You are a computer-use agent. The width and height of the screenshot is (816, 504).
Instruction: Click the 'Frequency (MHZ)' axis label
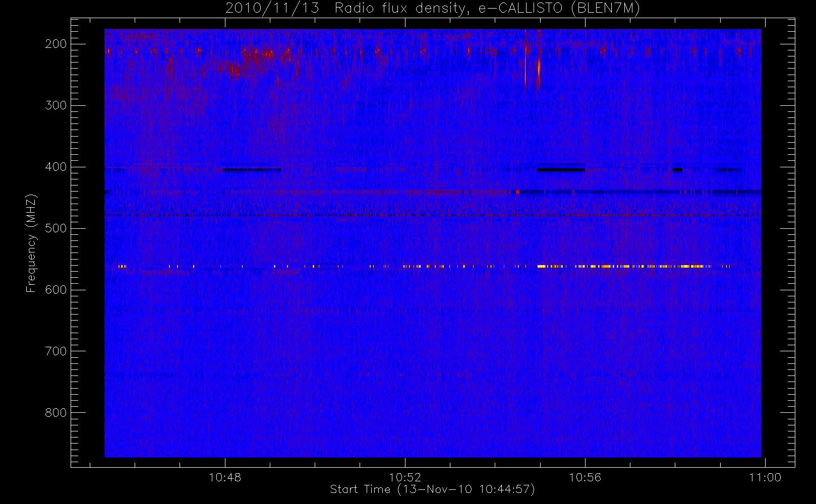(x=31, y=243)
